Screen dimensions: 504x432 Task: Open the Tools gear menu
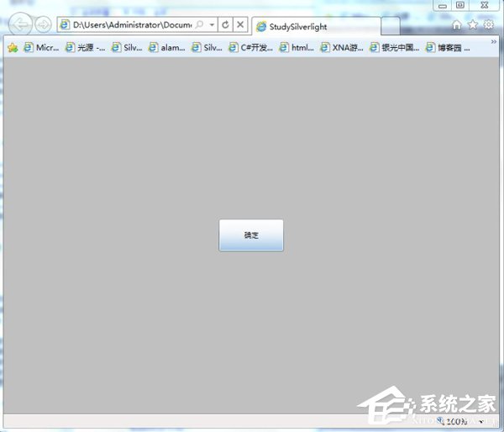[489, 24]
